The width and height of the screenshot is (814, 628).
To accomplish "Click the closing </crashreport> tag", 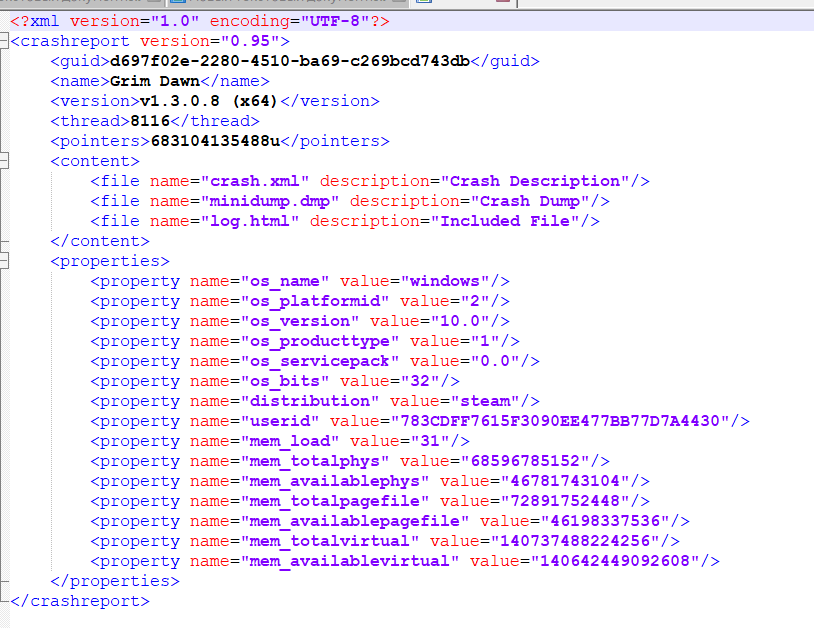I will (80, 601).
